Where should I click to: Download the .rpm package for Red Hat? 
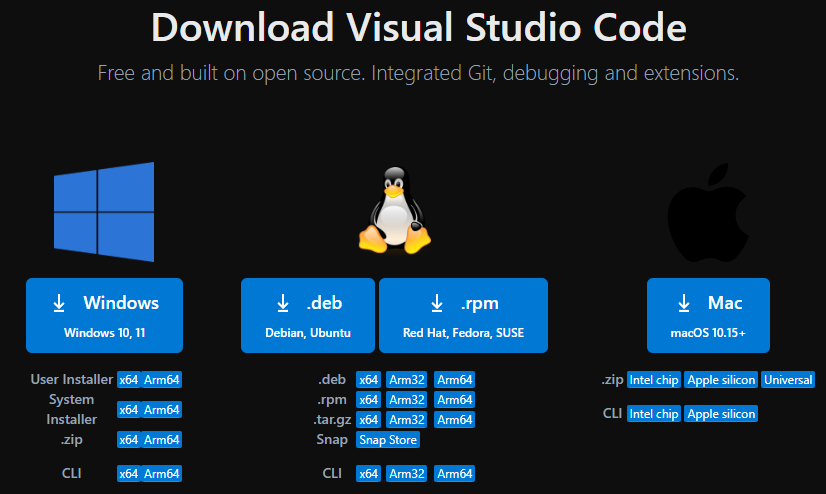click(464, 315)
